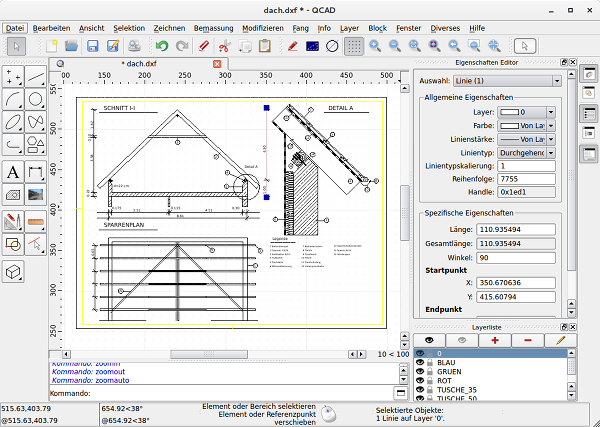600x427 pixels.
Task: Toggle visibility of the ROT layer
Action: (x=420, y=380)
